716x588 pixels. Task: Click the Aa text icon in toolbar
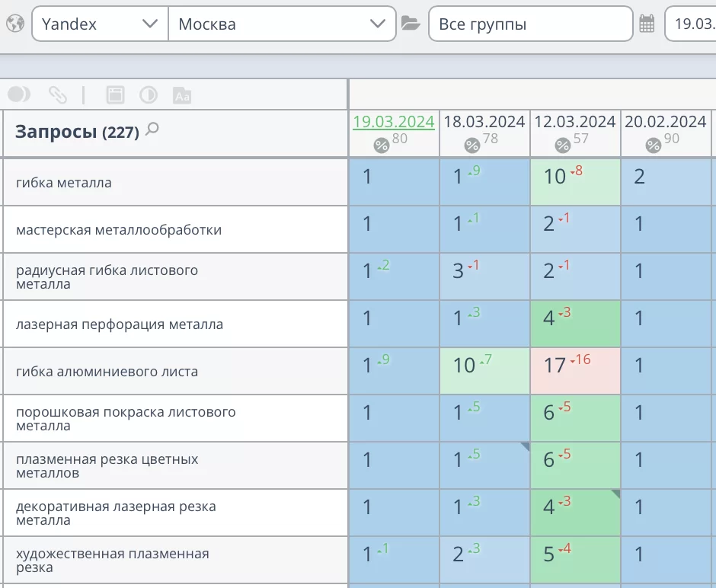(182, 95)
